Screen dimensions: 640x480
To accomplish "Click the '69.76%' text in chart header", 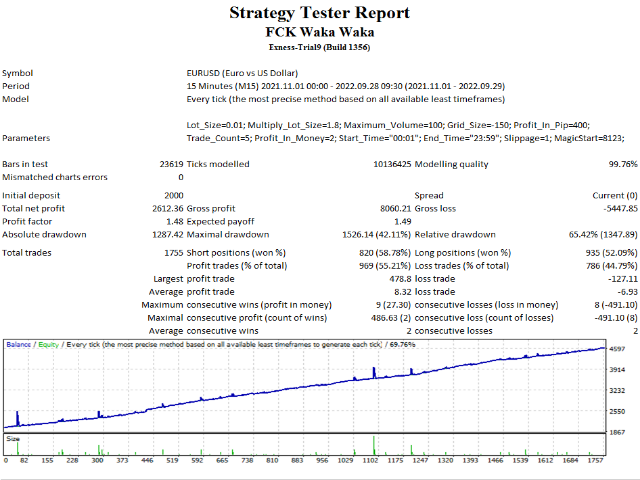I will tap(402, 345).
